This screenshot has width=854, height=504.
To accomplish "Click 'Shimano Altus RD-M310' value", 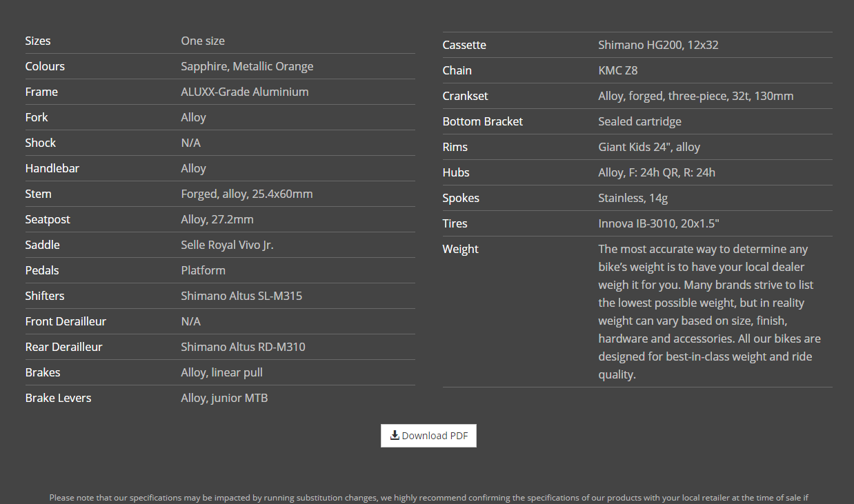I will point(244,347).
